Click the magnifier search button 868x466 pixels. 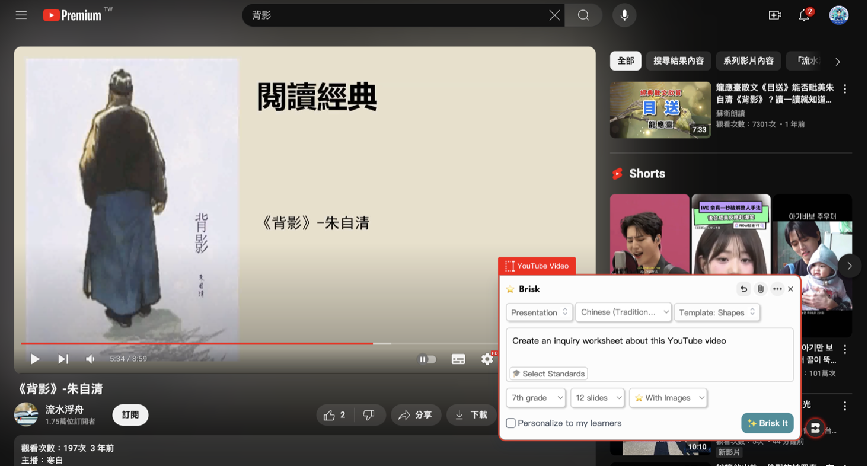[x=583, y=15]
